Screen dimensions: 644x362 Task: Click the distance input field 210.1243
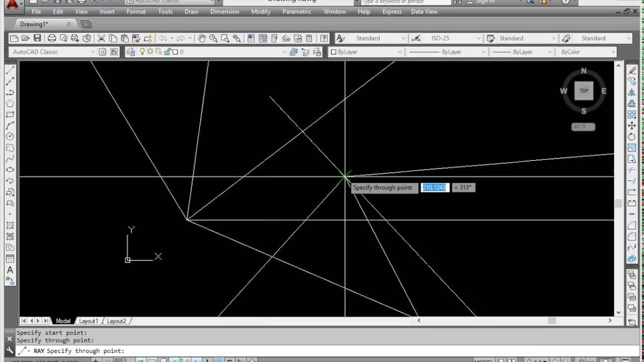point(434,188)
